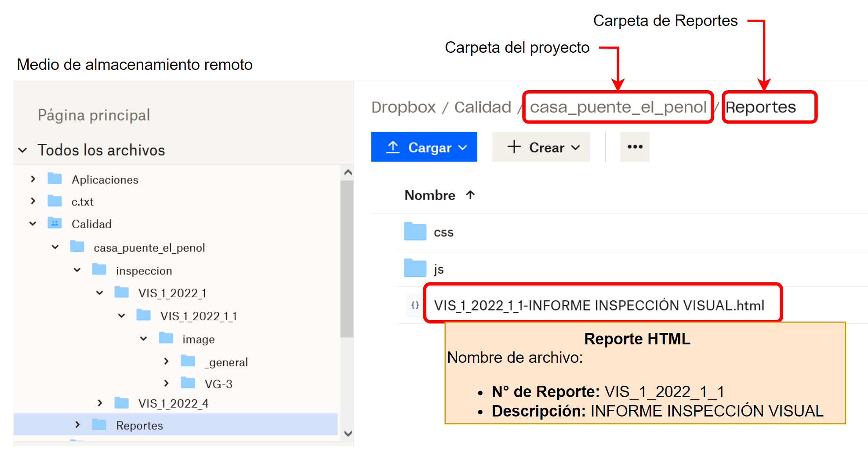The image size is (868, 453).
Task: Click the css folder icon
Action: click(x=415, y=232)
